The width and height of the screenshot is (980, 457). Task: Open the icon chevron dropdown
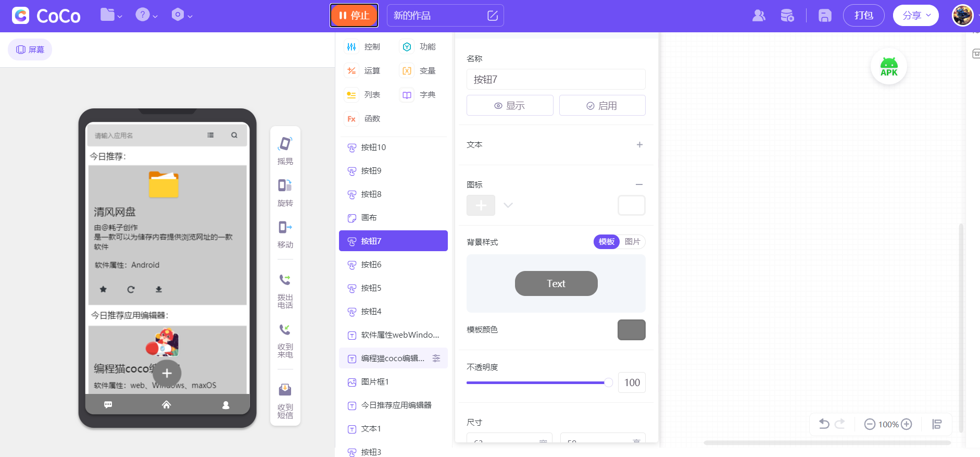tap(508, 205)
